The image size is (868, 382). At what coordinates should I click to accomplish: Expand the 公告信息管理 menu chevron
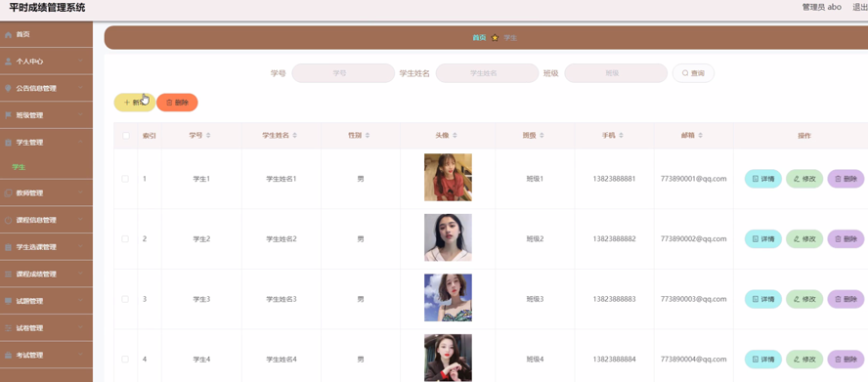[x=80, y=88]
